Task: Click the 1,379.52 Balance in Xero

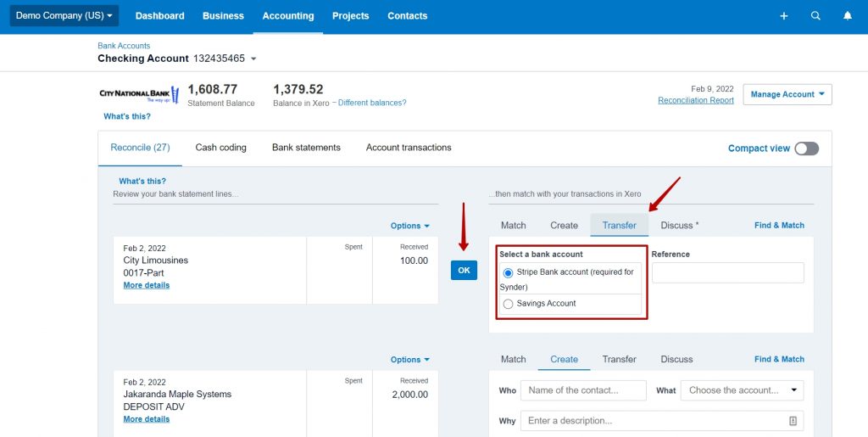Action: (x=298, y=89)
